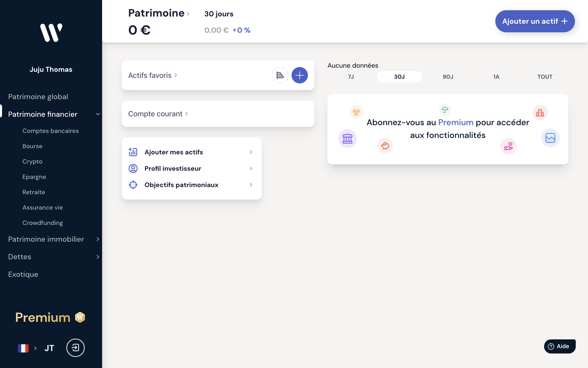Click the Ajouter mes actifs chart icon

click(133, 152)
